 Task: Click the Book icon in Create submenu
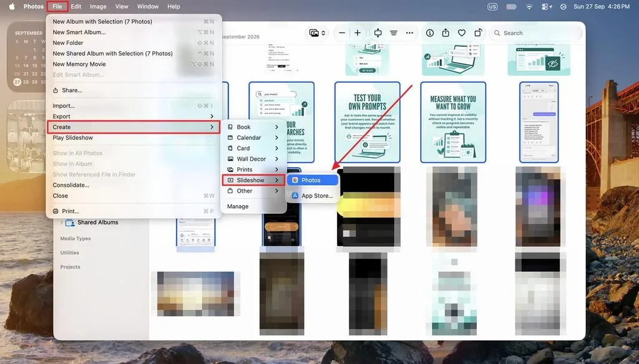(230, 127)
